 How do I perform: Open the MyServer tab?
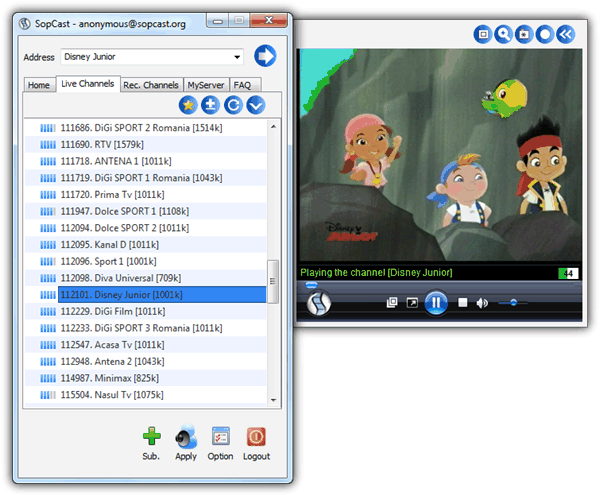click(206, 85)
